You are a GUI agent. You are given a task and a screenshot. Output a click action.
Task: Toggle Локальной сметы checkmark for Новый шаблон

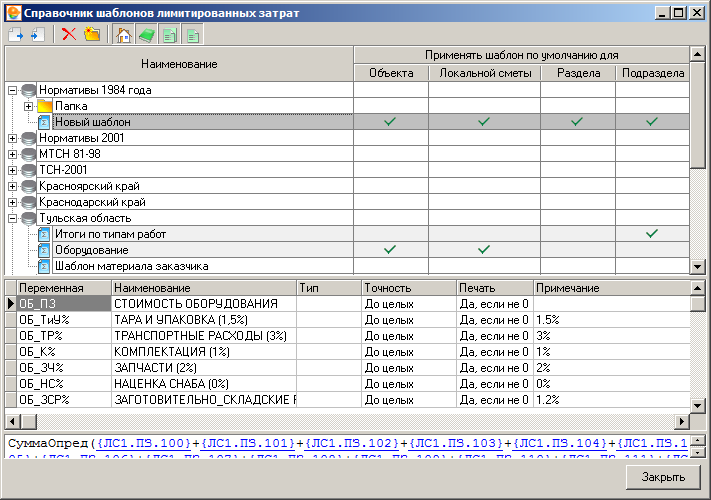click(x=484, y=121)
